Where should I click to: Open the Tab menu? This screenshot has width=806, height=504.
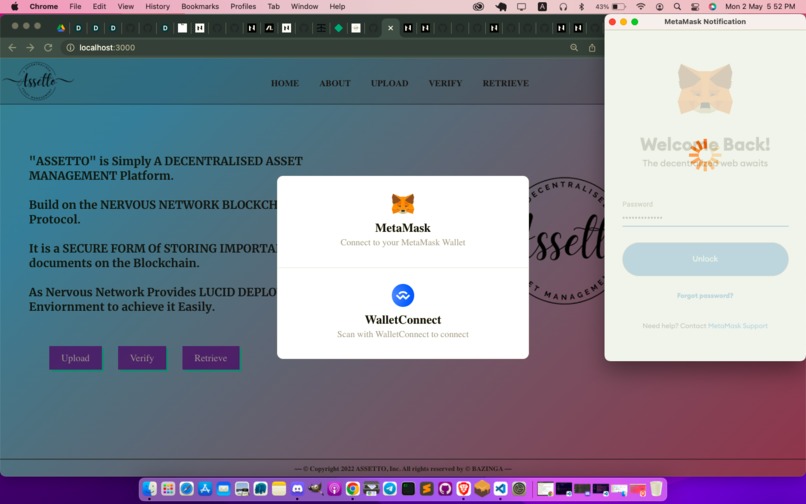pos(273,6)
